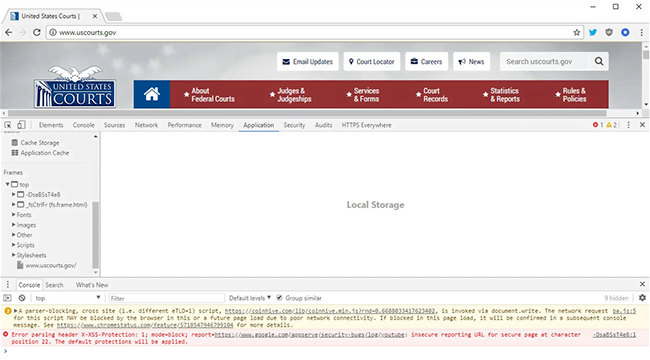
Task: View site information icon in address bar
Action: (53, 32)
